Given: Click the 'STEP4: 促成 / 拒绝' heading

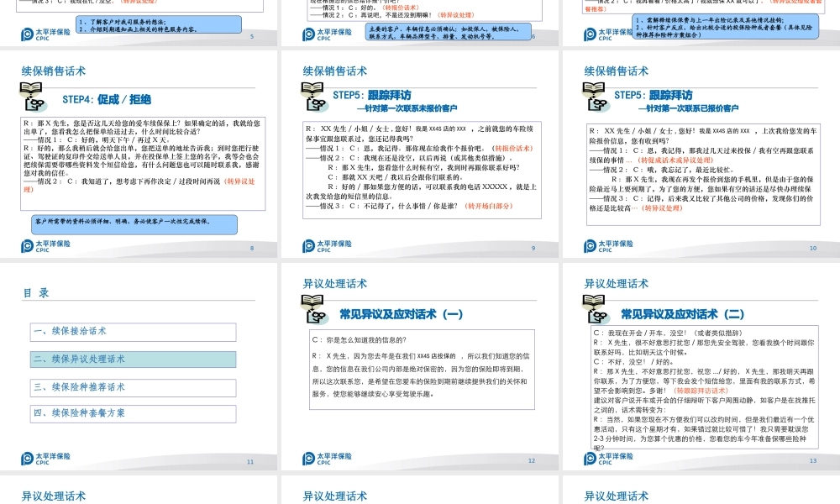Looking at the screenshot, I should [107, 100].
